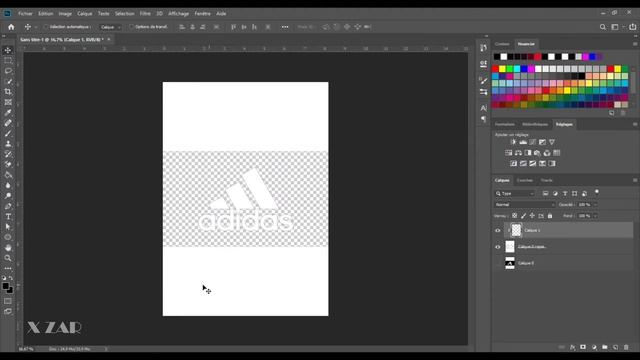The height and width of the screenshot is (360, 640).
Task: Open the collapsed History panel icon
Action: (484, 48)
